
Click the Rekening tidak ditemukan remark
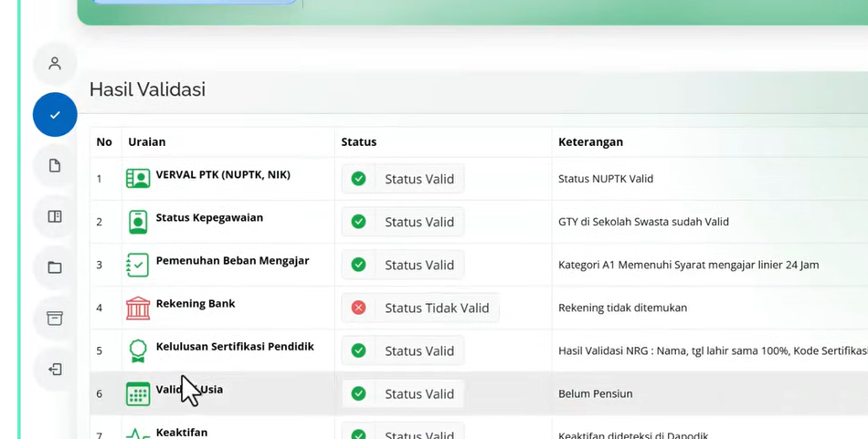tap(622, 308)
